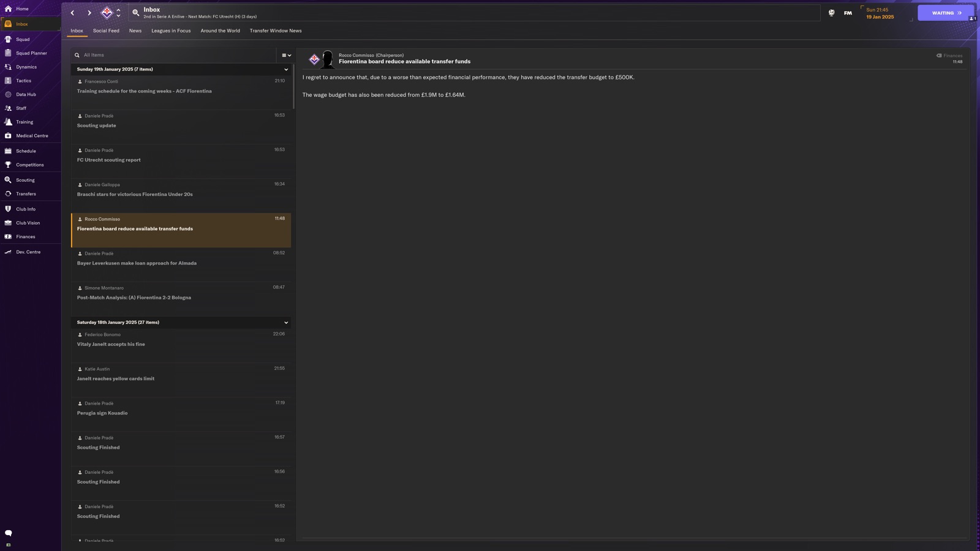
Task: Click the Finances tag on the open message
Action: (949, 56)
